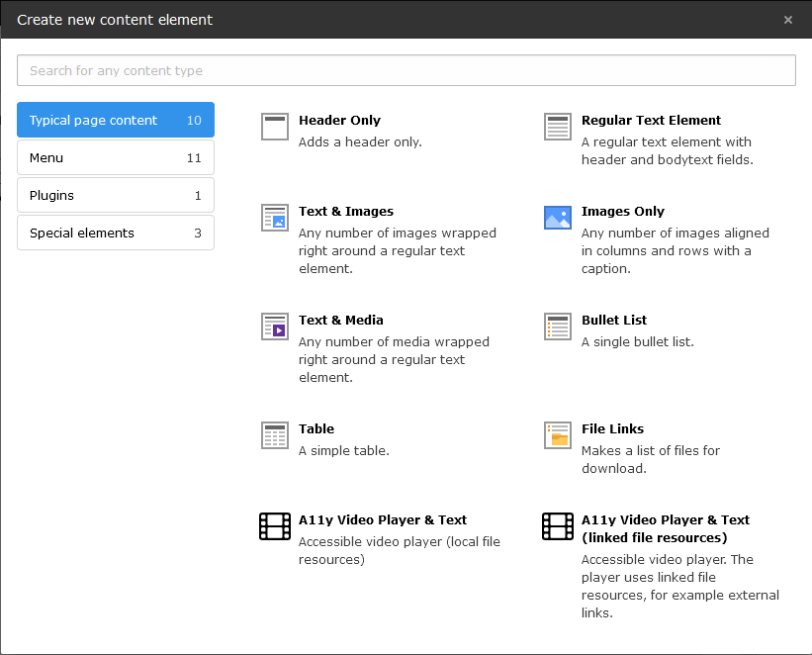Open the Menu category tab
812x655 pixels.
click(x=116, y=157)
